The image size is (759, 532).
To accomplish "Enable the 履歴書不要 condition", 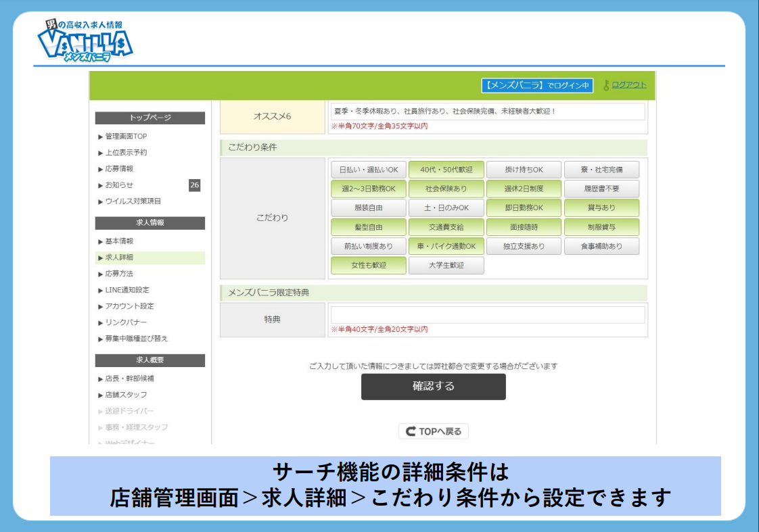I will [601, 189].
